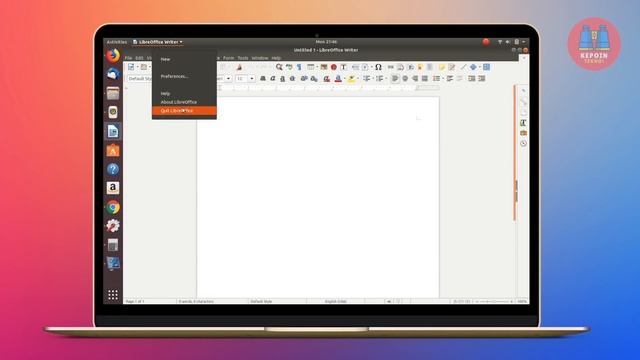Choose New in the app menu

[x=165, y=59]
